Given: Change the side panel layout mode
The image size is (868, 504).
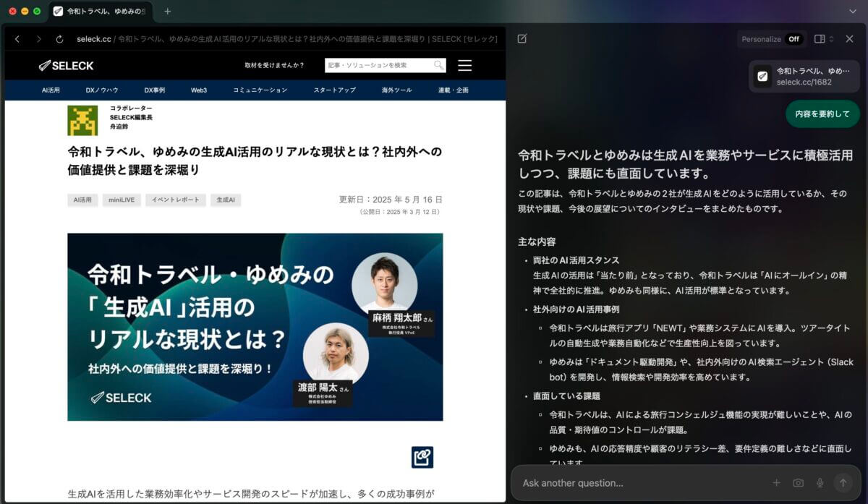Looking at the screenshot, I should point(824,39).
